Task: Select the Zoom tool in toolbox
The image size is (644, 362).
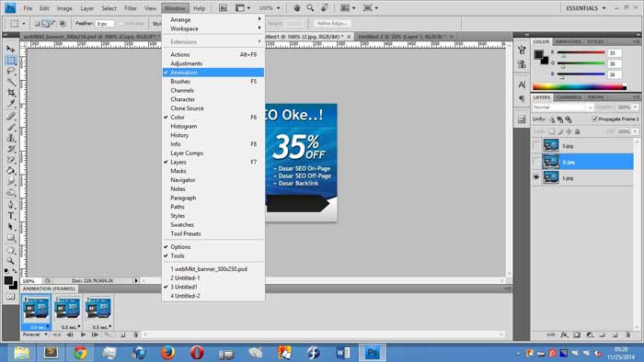Action: coord(11,261)
